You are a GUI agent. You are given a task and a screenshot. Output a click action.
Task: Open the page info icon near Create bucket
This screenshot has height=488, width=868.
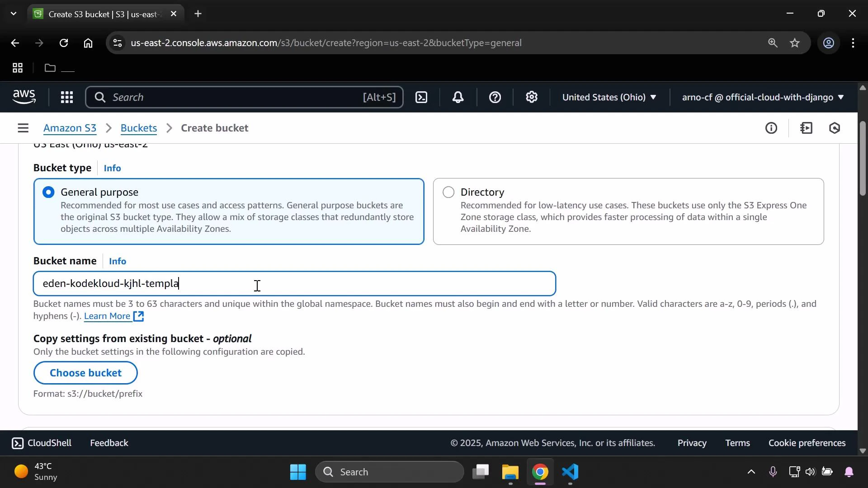pos(772,128)
